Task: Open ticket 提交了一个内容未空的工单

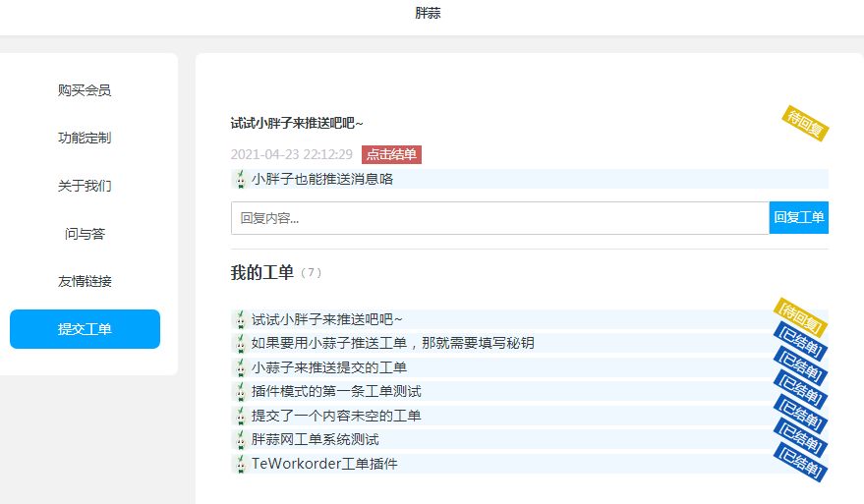Action: [336, 416]
